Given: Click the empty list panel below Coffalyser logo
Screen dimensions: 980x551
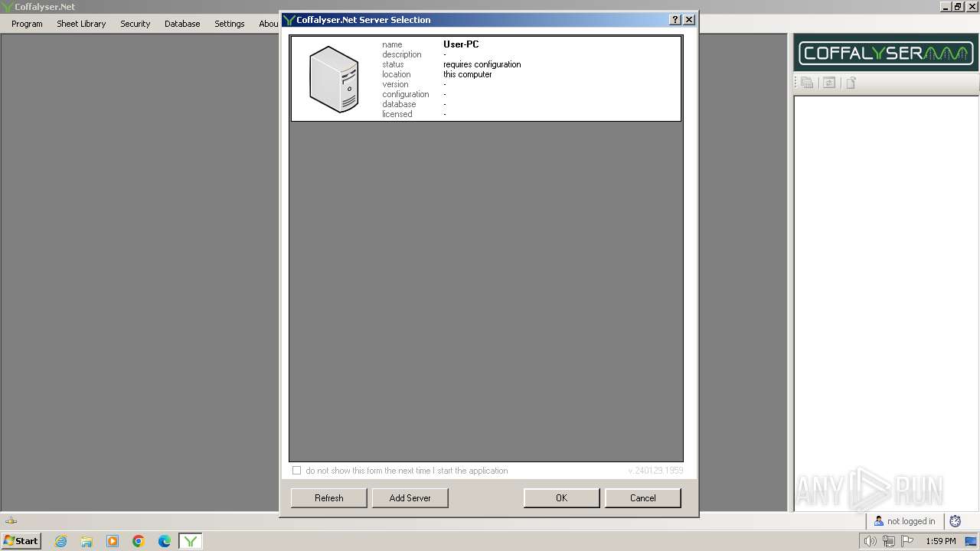Looking at the screenshot, I should [x=886, y=302].
